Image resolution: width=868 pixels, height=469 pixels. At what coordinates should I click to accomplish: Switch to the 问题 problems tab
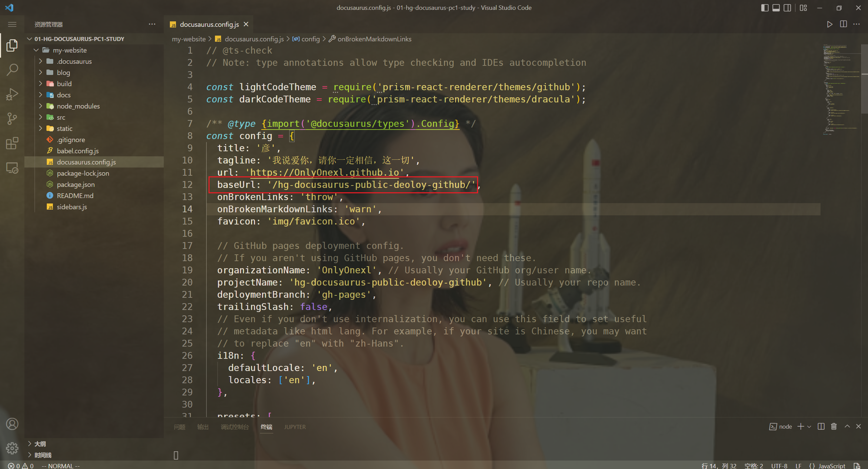179,427
